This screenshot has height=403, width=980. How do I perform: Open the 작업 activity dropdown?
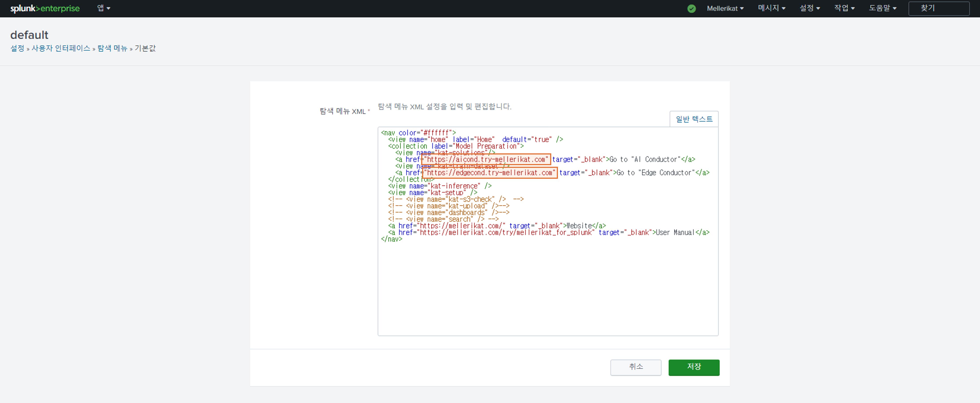point(844,8)
